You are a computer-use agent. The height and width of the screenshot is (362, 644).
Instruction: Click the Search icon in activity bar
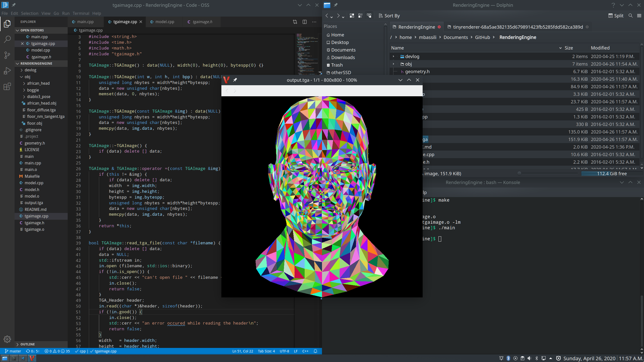point(7,39)
